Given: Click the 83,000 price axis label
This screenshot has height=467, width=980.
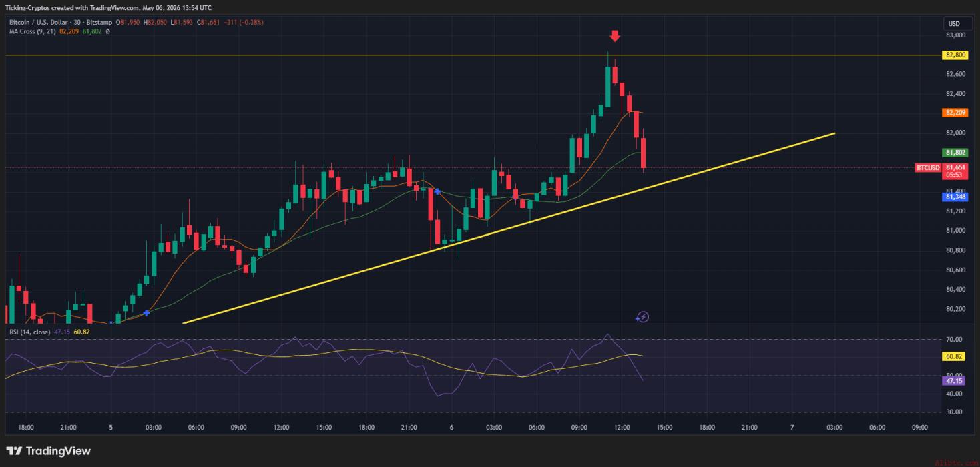Looking at the screenshot, I should click(956, 35).
